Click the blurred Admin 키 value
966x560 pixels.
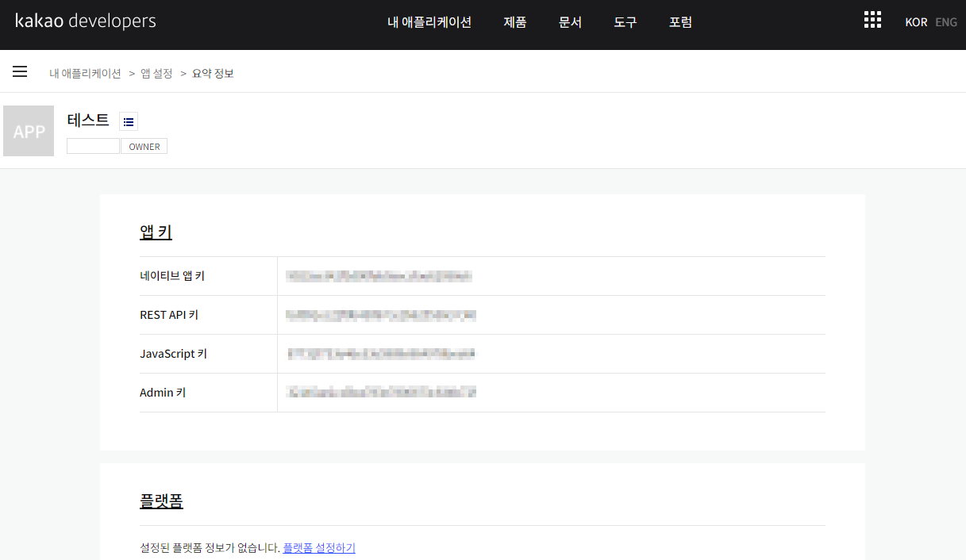(381, 393)
